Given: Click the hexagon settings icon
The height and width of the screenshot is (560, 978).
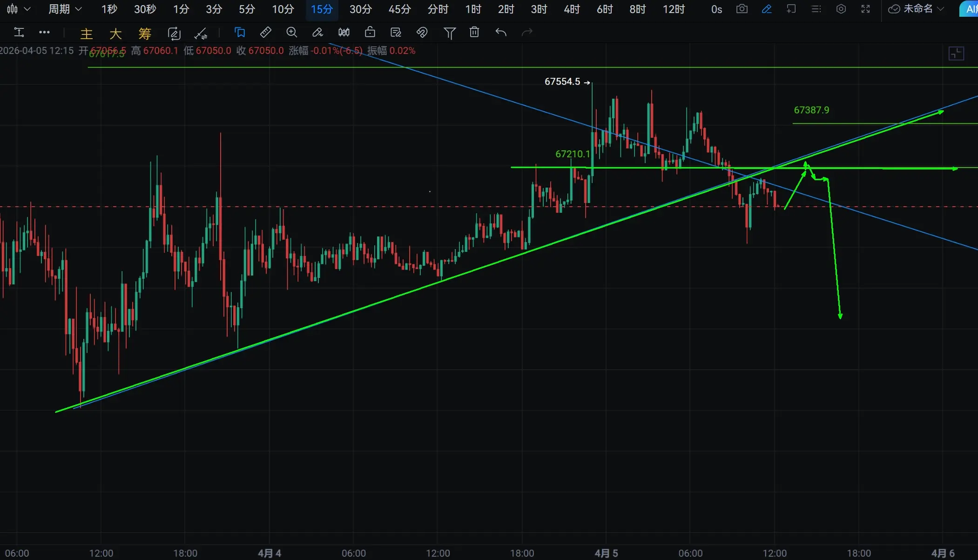Looking at the screenshot, I should pyautogui.click(x=841, y=9).
